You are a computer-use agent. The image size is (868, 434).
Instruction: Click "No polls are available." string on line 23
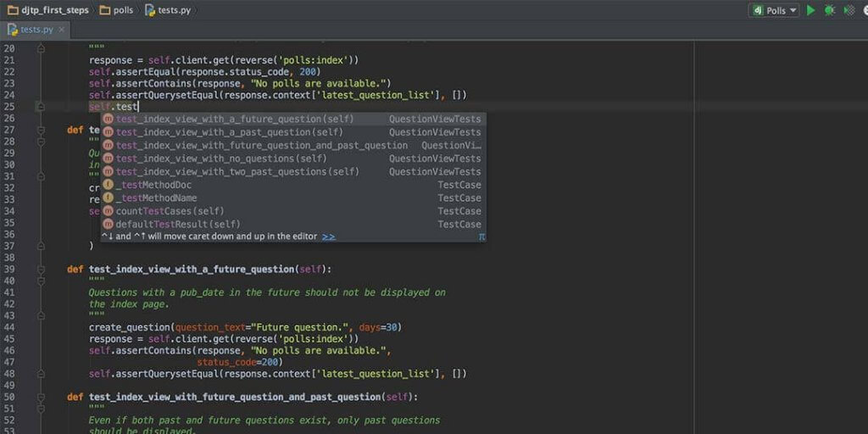(319, 84)
